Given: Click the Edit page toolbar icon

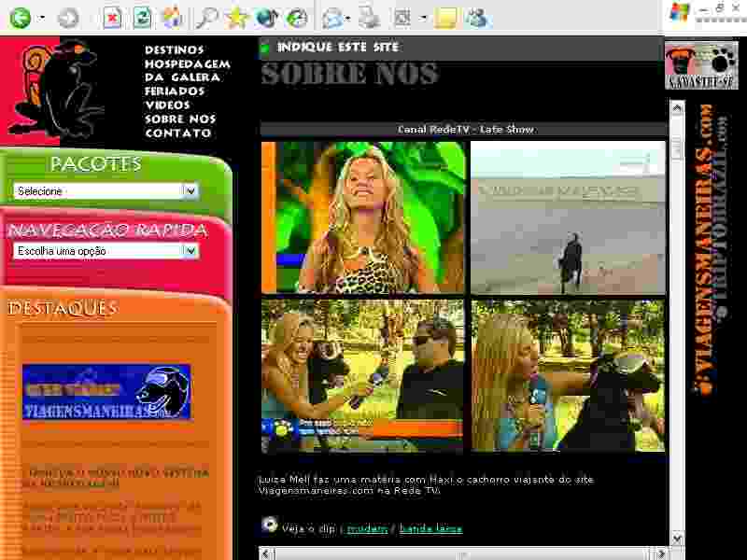Looking at the screenshot, I should coord(403,18).
